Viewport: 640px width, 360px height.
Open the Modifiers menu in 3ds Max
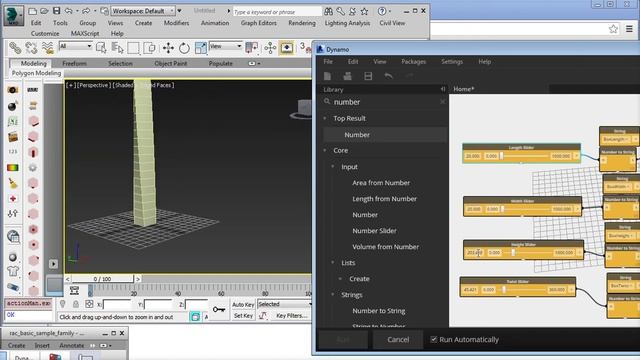[176, 23]
